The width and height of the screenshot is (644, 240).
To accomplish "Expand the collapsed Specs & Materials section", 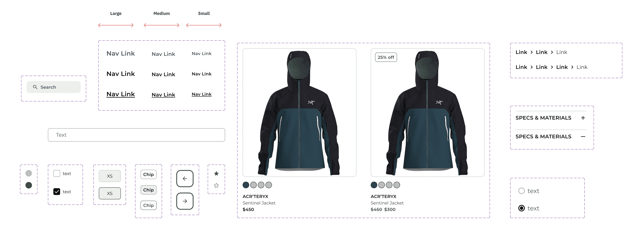I will (x=551, y=118).
